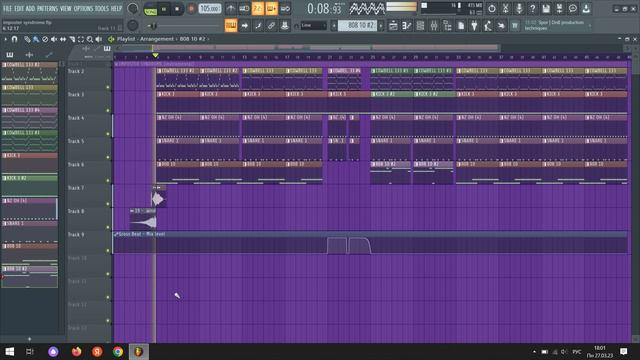
Task: Open the news panel dropdown arrow
Action: pos(589,26)
